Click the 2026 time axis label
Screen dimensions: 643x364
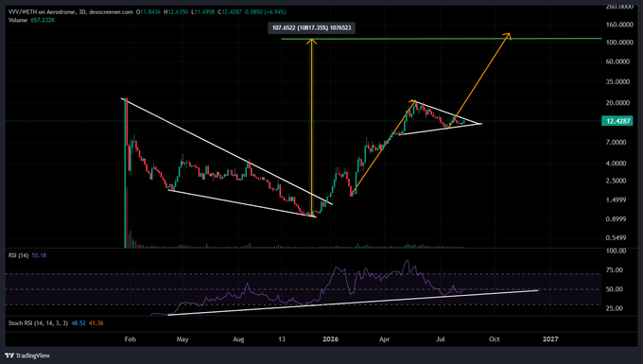click(331, 339)
